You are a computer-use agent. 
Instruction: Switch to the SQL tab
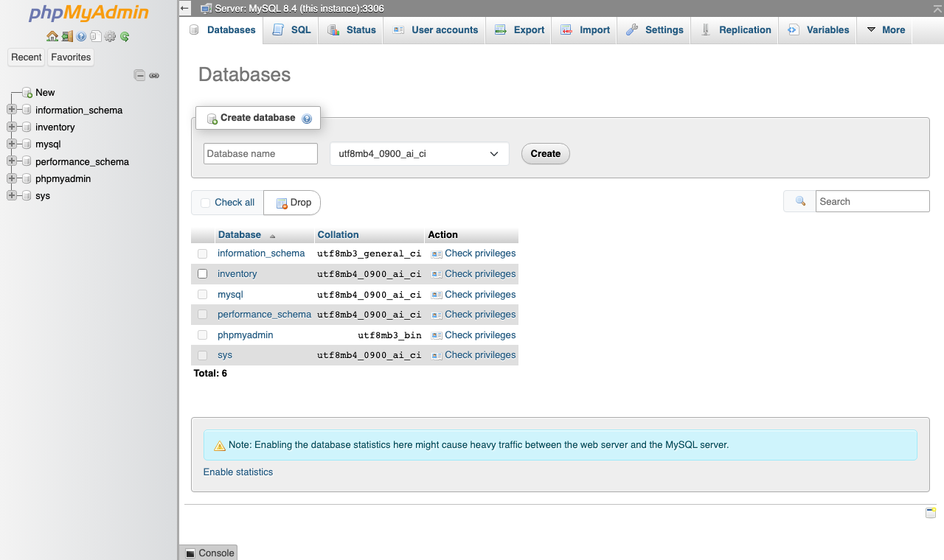tap(291, 30)
